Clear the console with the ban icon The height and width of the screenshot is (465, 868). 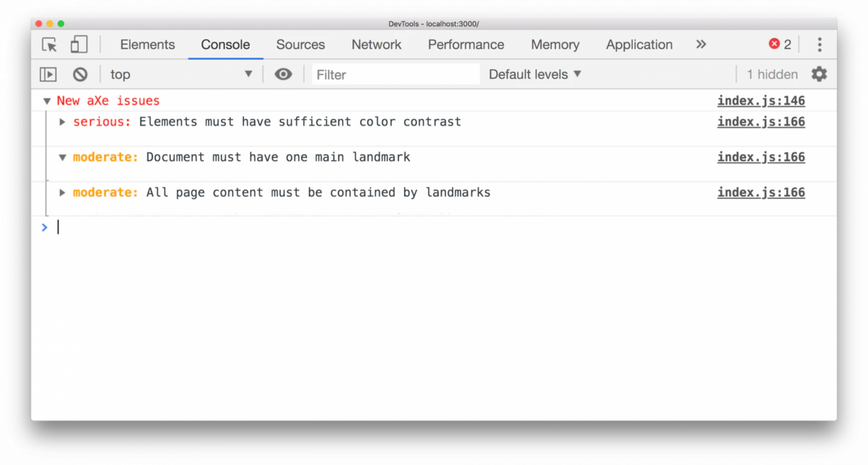coord(80,74)
